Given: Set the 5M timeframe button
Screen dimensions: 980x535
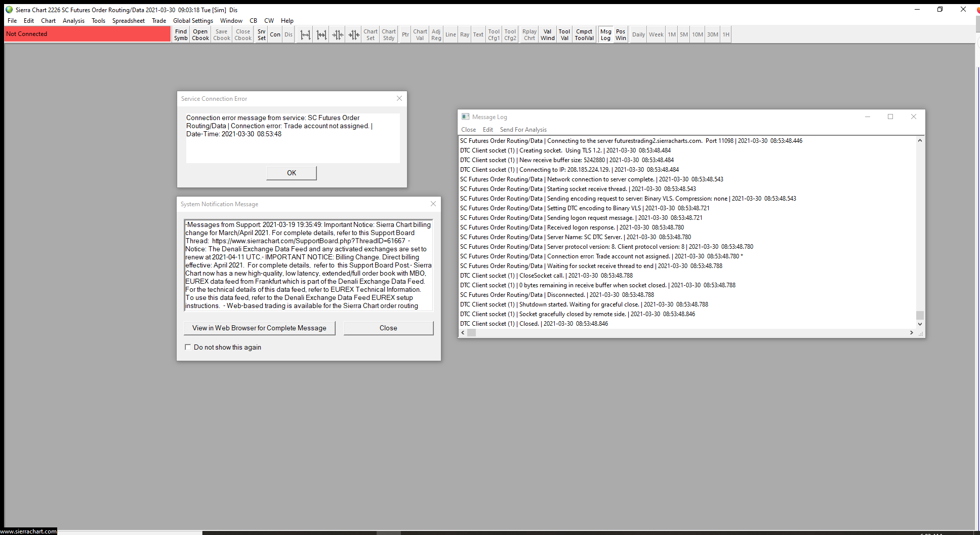Looking at the screenshot, I should [x=684, y=34].
